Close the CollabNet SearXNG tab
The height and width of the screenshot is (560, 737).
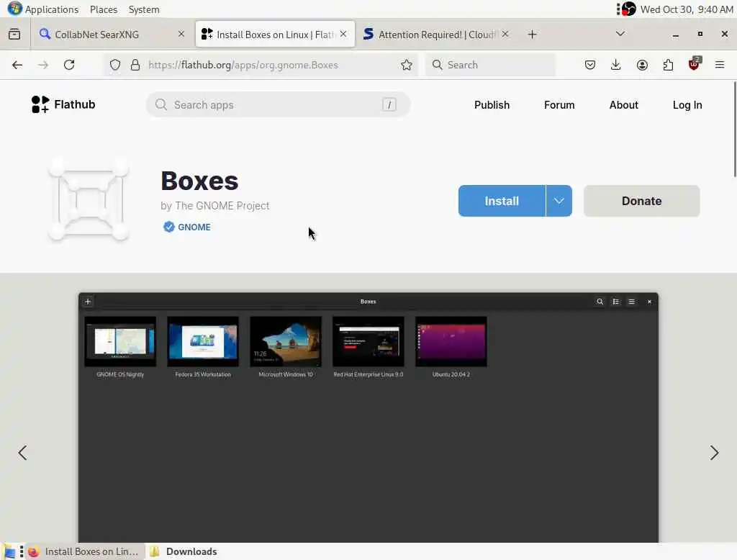coord(181,34)
